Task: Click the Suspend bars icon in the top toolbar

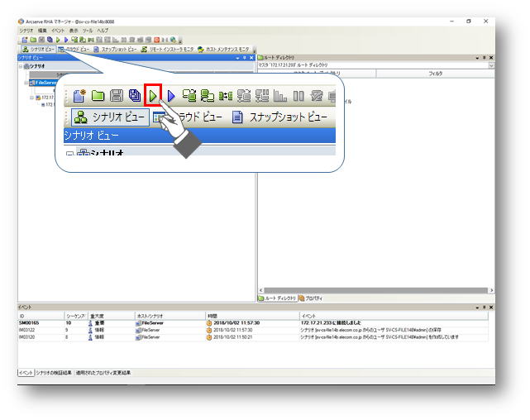Action: click(x=123, y=40)
